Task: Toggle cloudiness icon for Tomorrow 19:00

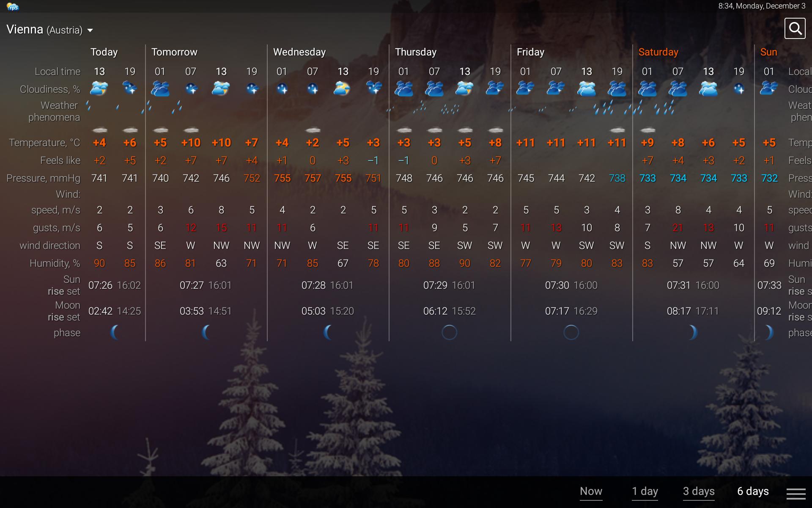Action: point(251,89)
